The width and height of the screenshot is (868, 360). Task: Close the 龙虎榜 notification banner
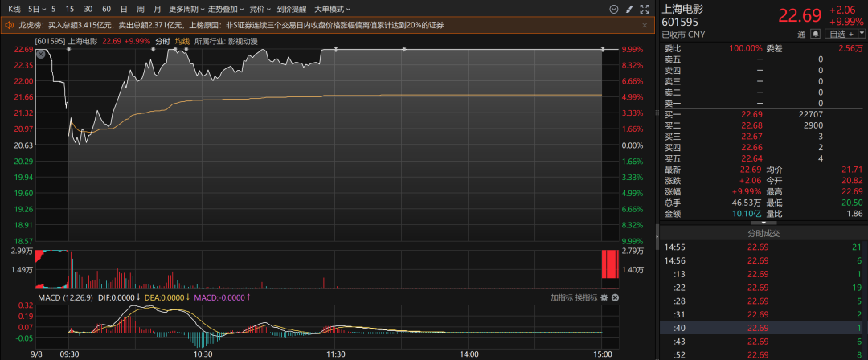[x=645, y=25]
